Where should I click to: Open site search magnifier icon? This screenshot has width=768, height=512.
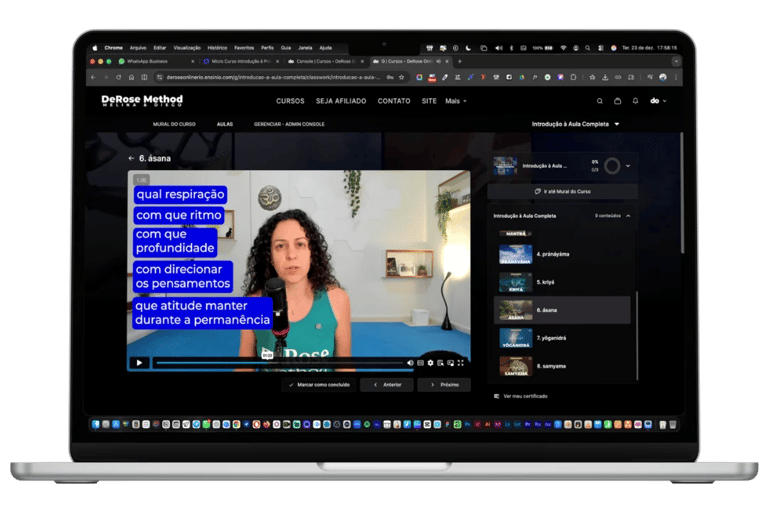600,101
